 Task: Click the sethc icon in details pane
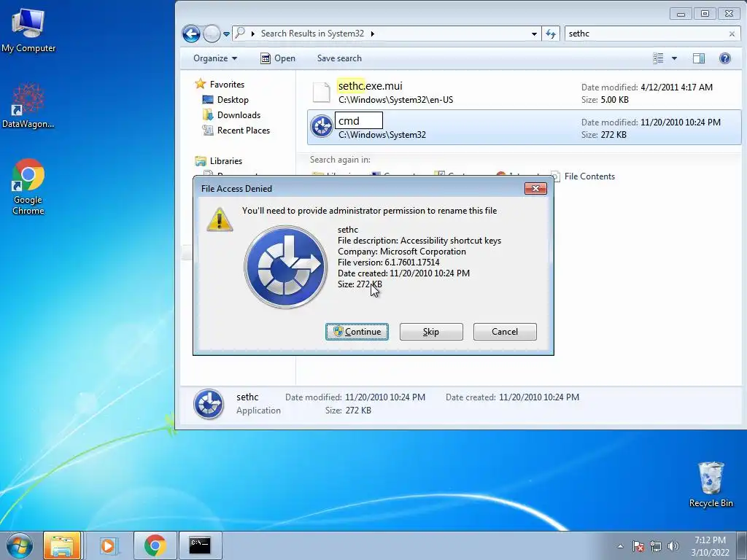coord(209,404)
